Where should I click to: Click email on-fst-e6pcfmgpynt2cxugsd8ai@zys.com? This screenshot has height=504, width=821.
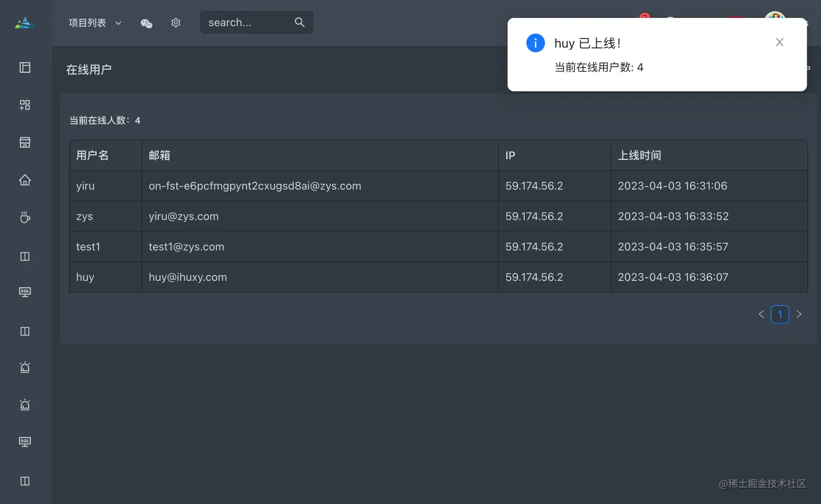coord(255,186)
